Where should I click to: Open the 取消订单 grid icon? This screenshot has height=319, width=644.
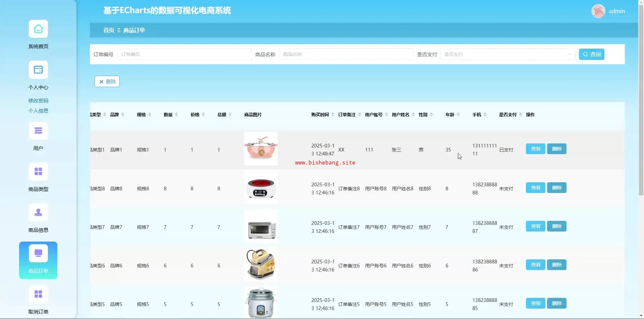click(38, 295)
